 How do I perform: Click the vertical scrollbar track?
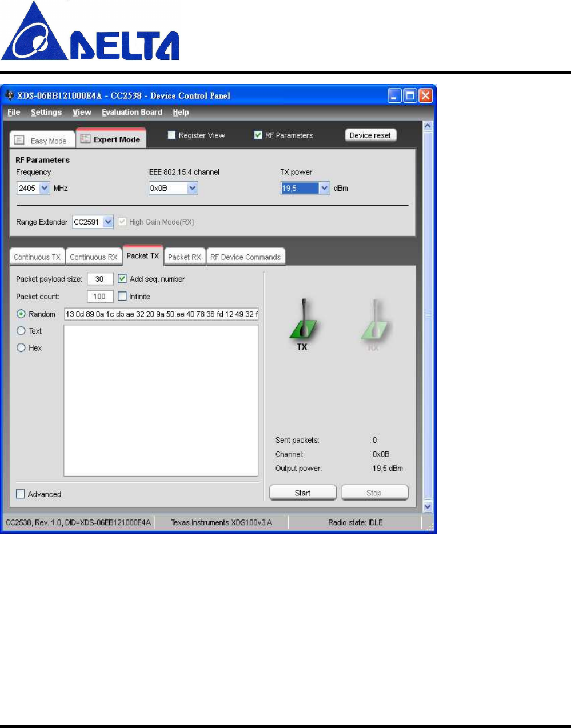[428, 315]
